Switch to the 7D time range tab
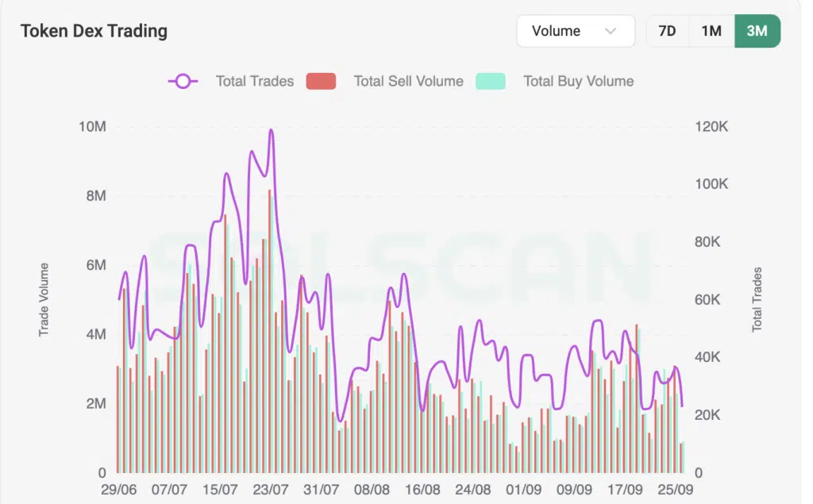 pyautogui.click(x=667, y=31)
